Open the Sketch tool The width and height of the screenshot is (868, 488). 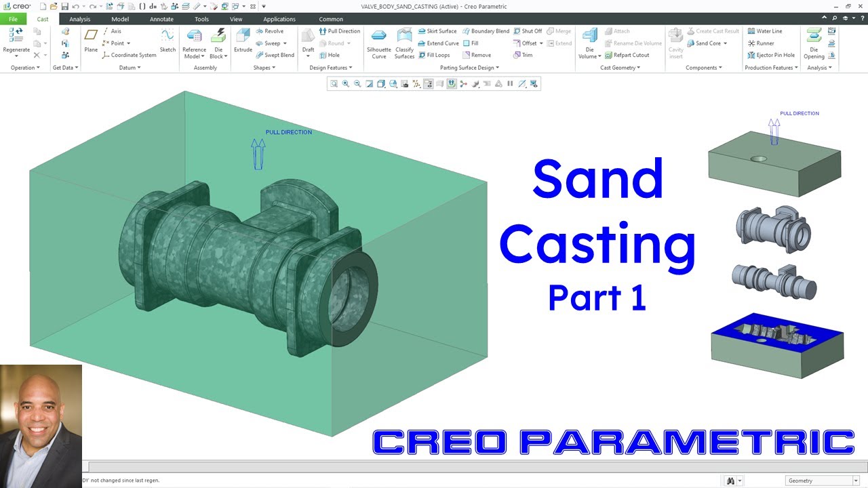click(167, 40)
